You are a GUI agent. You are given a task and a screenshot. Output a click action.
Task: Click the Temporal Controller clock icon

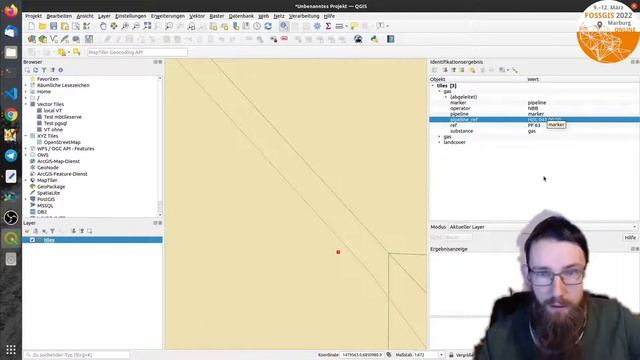(257, 26)
